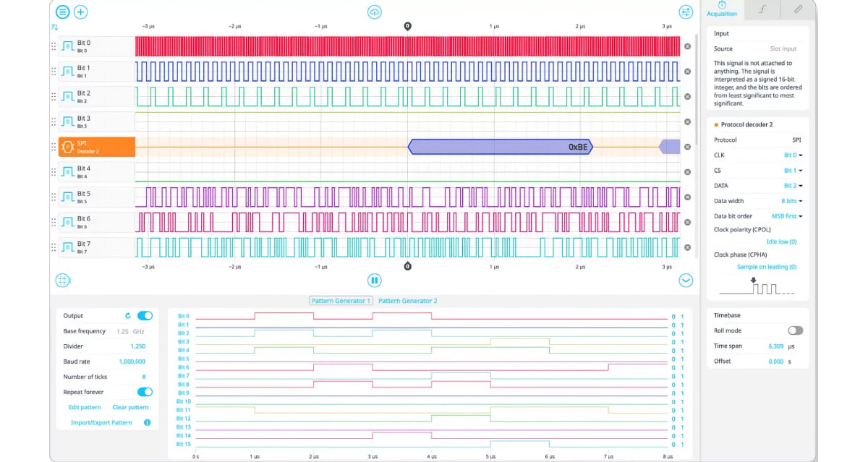Switch to the trigger edge tab
This screenshot has height=462, width=868.
pos(761,9)
